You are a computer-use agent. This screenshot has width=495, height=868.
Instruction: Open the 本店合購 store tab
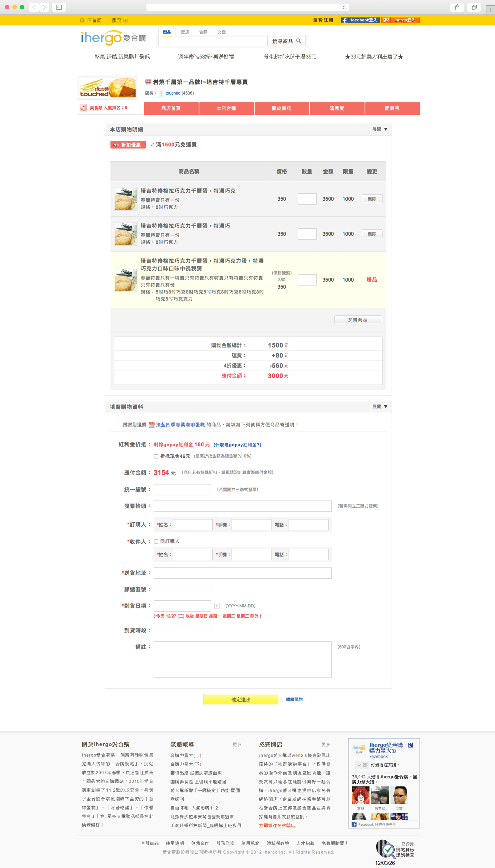(226, 108)
